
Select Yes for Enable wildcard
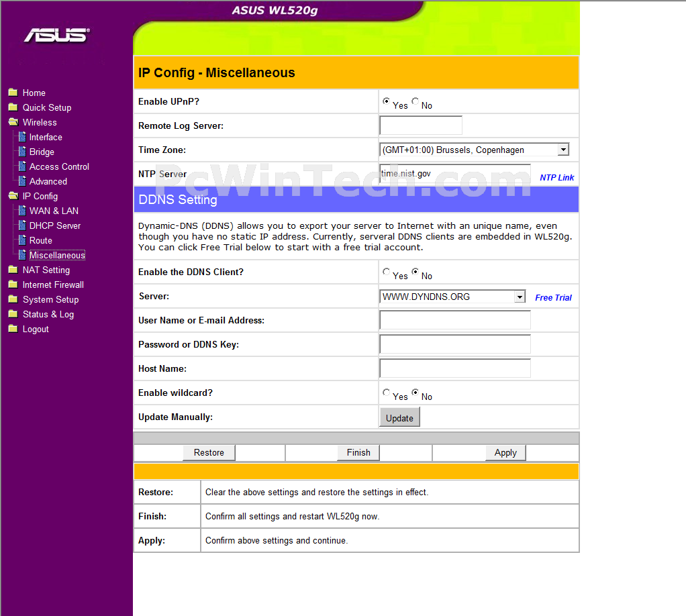coord(386,393)
